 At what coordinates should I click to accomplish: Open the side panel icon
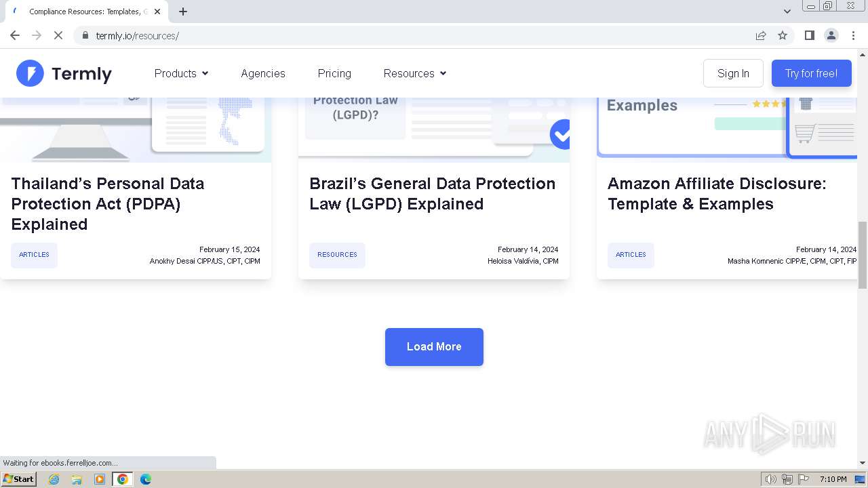click(x=809, y=35)
